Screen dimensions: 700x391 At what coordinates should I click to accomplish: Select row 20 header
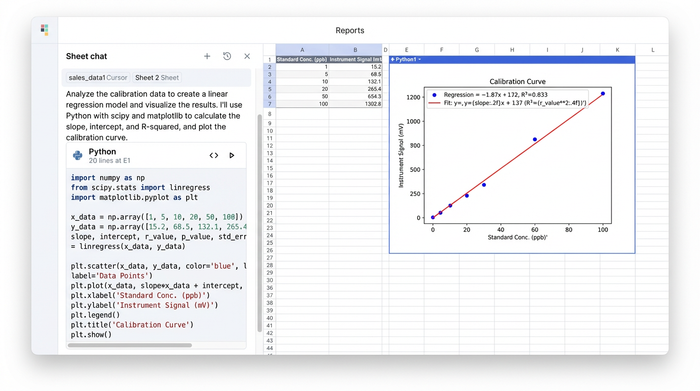coord(270,206)
